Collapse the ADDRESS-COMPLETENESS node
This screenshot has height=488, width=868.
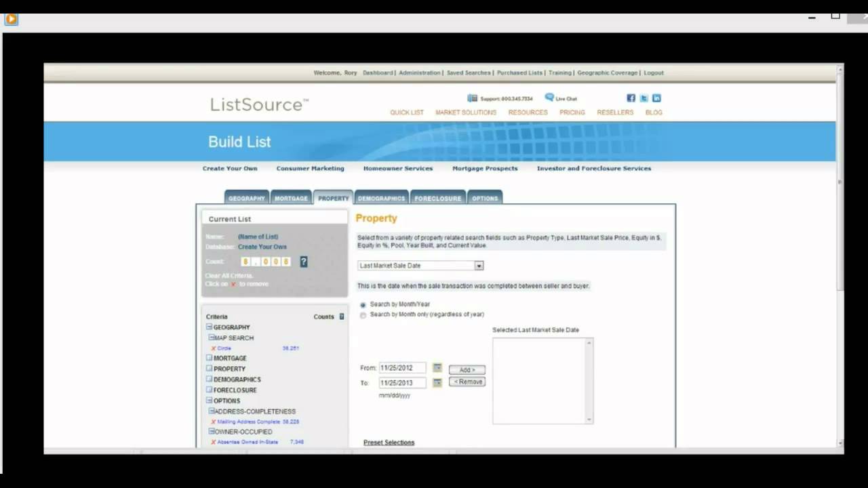[211, 411]
